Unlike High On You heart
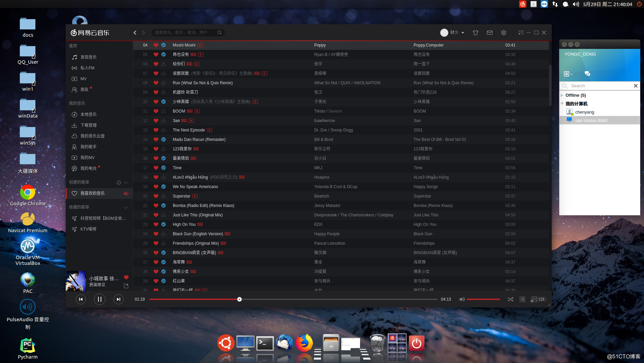644x363 pixels. pos(156,224)
